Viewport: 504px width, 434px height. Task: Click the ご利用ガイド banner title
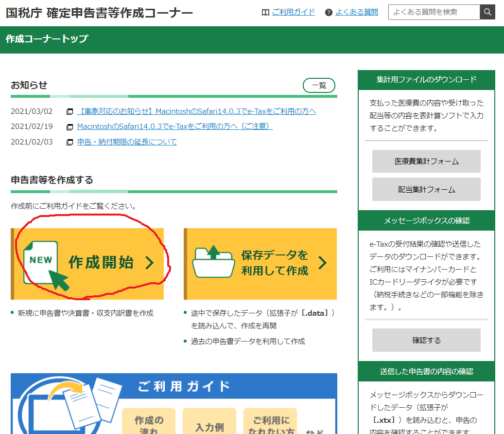tap(184, 386)
